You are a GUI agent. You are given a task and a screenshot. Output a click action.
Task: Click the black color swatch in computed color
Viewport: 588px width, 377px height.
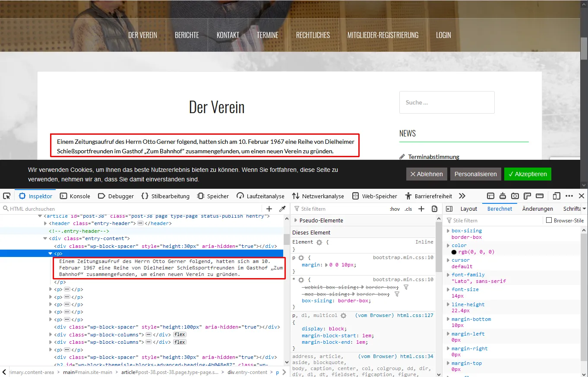point(454,252)
